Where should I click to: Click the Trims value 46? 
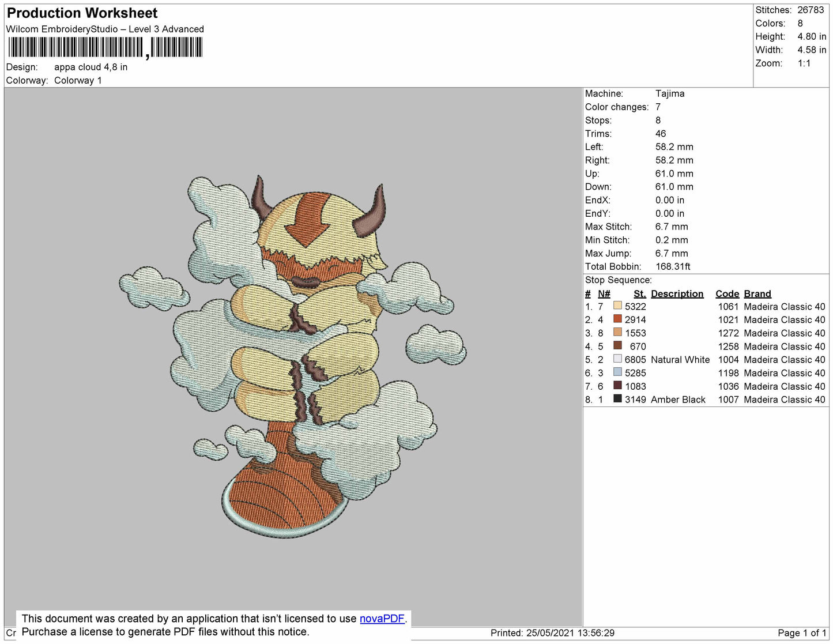(661, 133)
